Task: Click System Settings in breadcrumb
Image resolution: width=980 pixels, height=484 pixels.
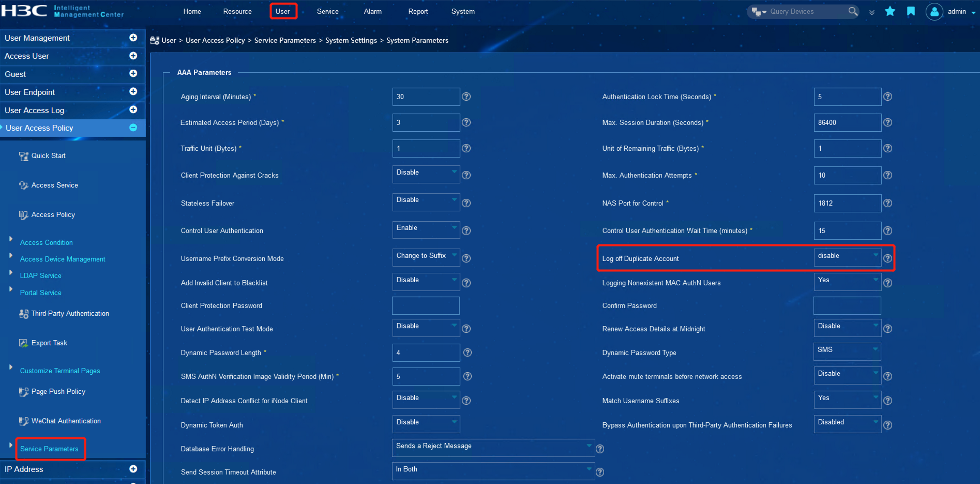Action: click(351, 40)
